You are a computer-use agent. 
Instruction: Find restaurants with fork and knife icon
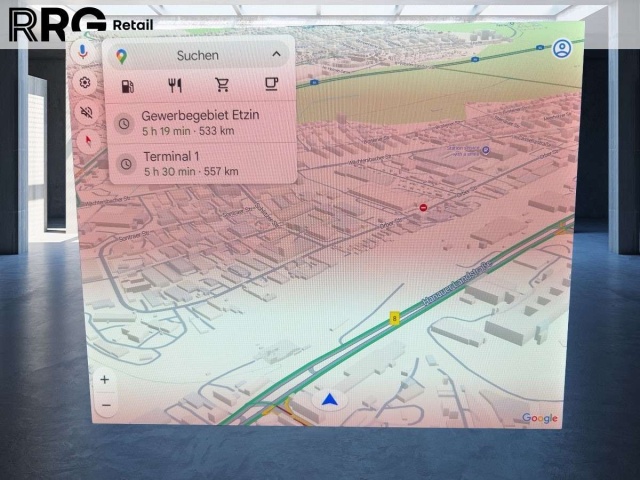tap(176, 87)
